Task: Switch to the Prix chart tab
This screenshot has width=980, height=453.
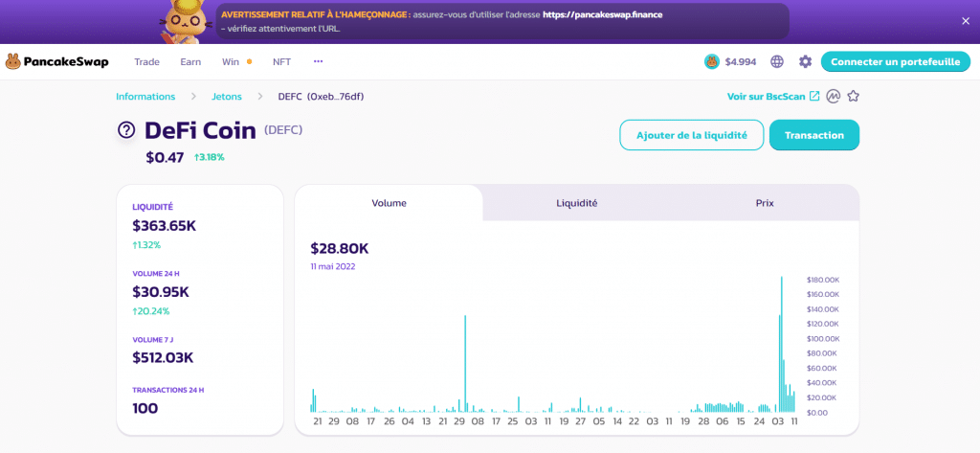Action: 765,203
